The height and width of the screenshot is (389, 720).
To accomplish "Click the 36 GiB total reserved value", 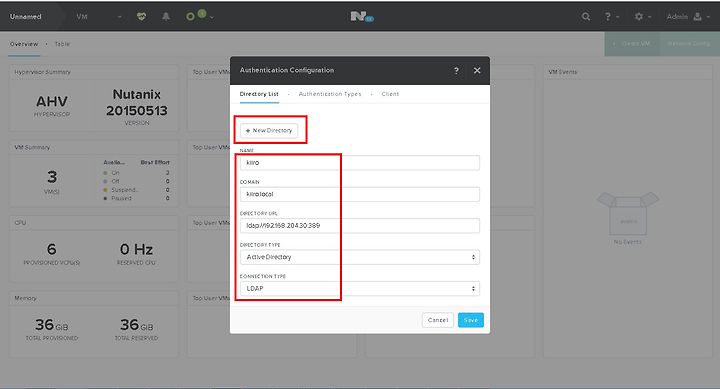I will tap(136, 325).
